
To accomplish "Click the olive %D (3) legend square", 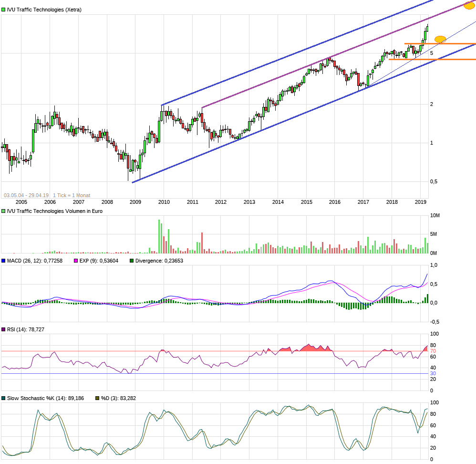I will click(x=97, y=398).
